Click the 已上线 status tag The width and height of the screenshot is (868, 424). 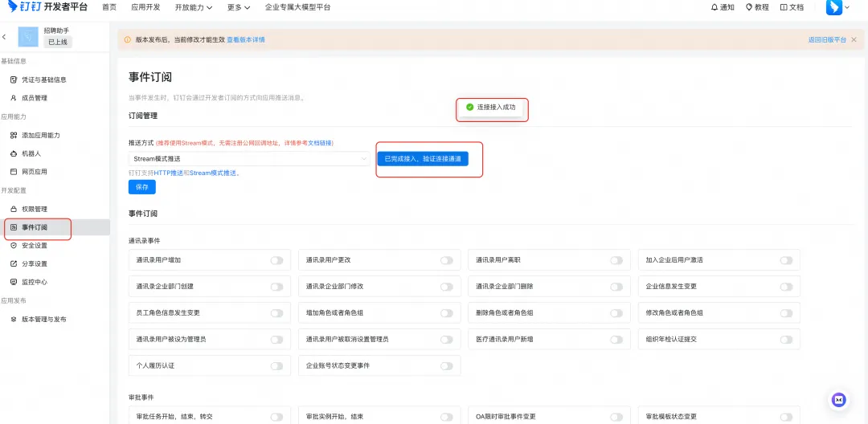(x=58, y=42)
